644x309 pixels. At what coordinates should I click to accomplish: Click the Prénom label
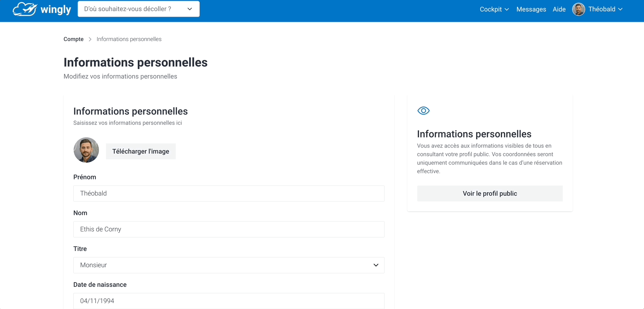(85, 177)
